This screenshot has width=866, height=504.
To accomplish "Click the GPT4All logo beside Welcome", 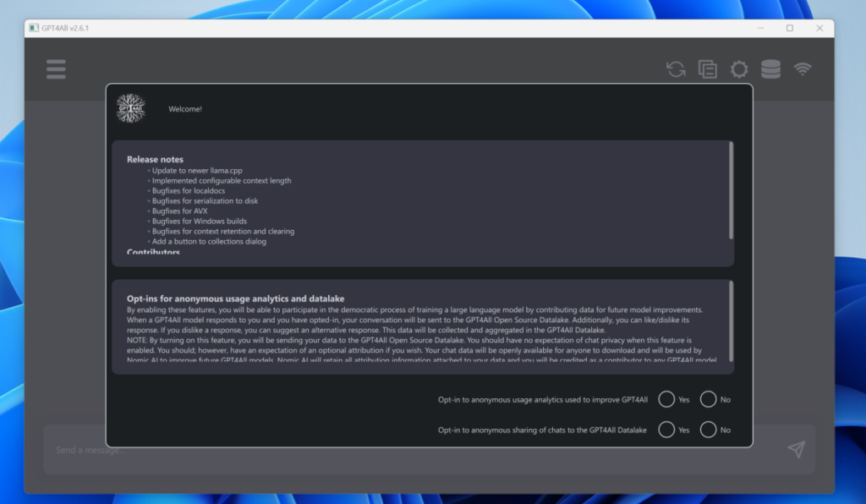I will pos(131,108).
